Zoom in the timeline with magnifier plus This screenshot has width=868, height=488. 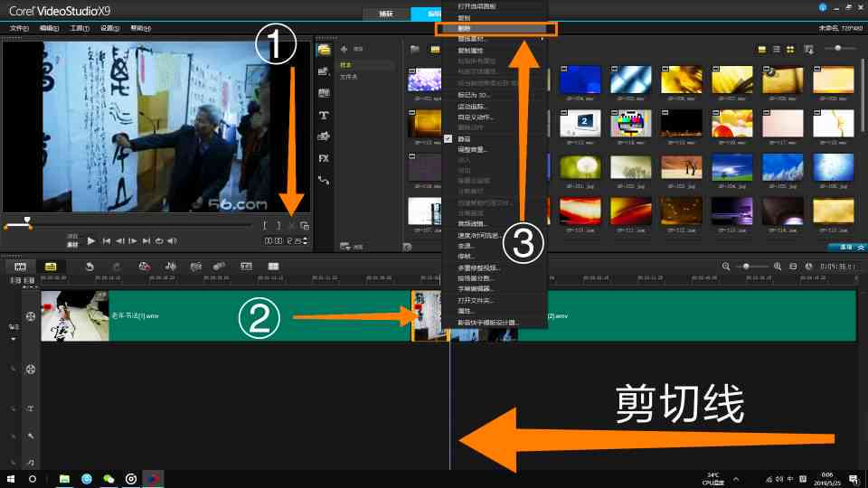(778, 267)
